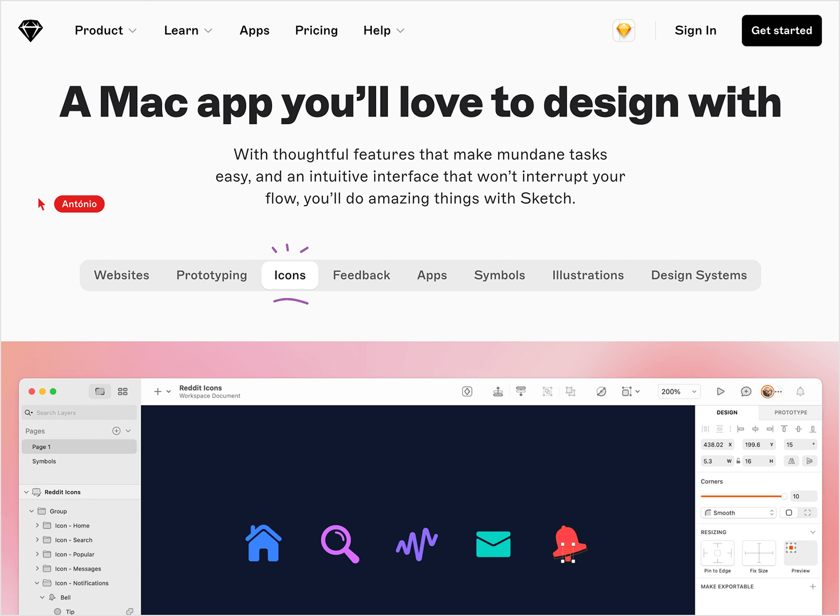Viewport: 840px width, 616px height.
Task: Toggle the Fix Size control
Action: [x=759, y=553]
